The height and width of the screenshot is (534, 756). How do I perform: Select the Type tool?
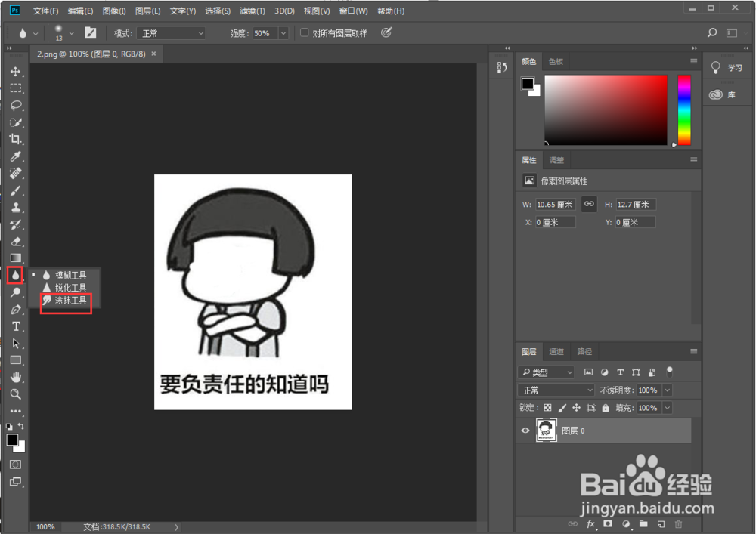pos(15,326)
